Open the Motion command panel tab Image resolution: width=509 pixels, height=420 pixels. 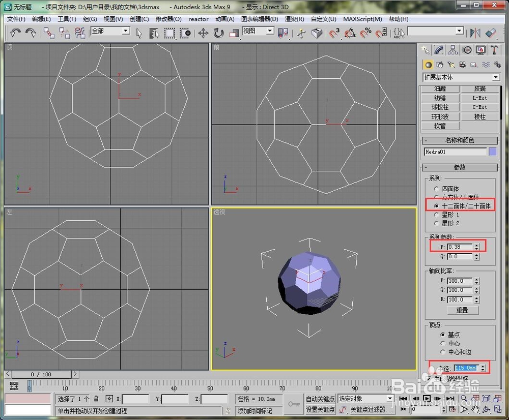click(x=467, y=50)
